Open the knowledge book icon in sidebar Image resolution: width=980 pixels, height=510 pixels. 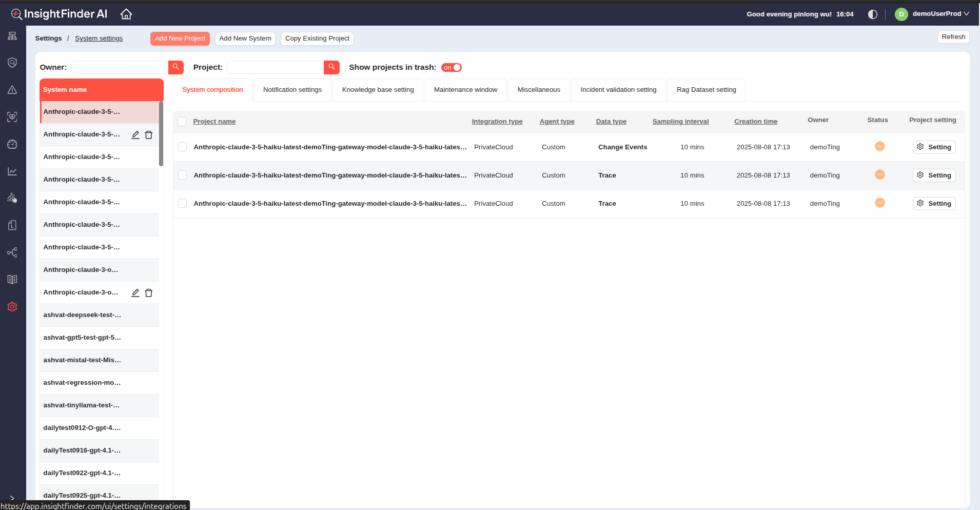click(x=12, y=280)
